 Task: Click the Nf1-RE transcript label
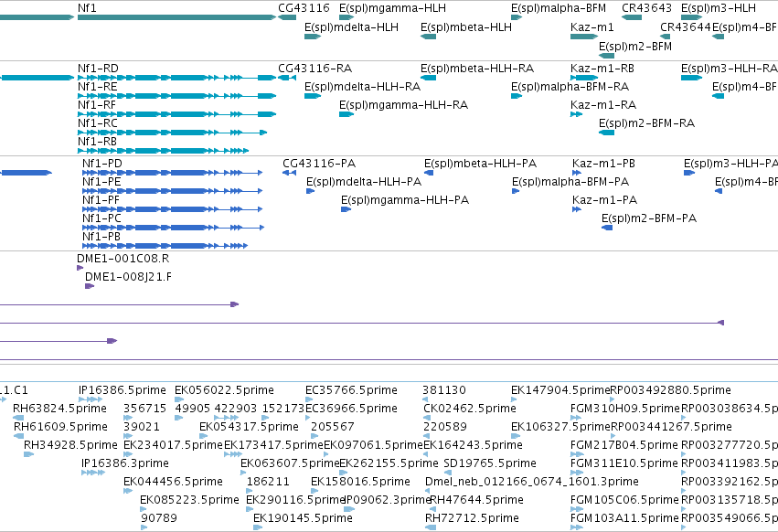pyautogui.click(x=97, y=87)
